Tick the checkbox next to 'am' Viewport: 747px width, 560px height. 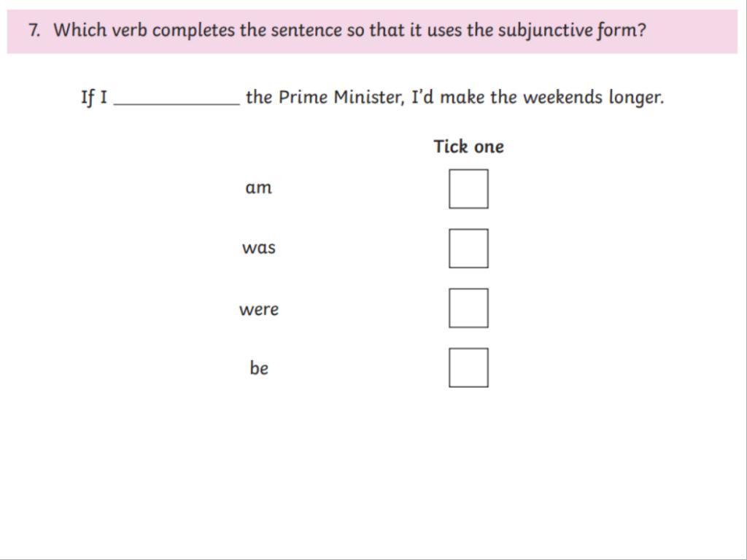coord(468,189)
